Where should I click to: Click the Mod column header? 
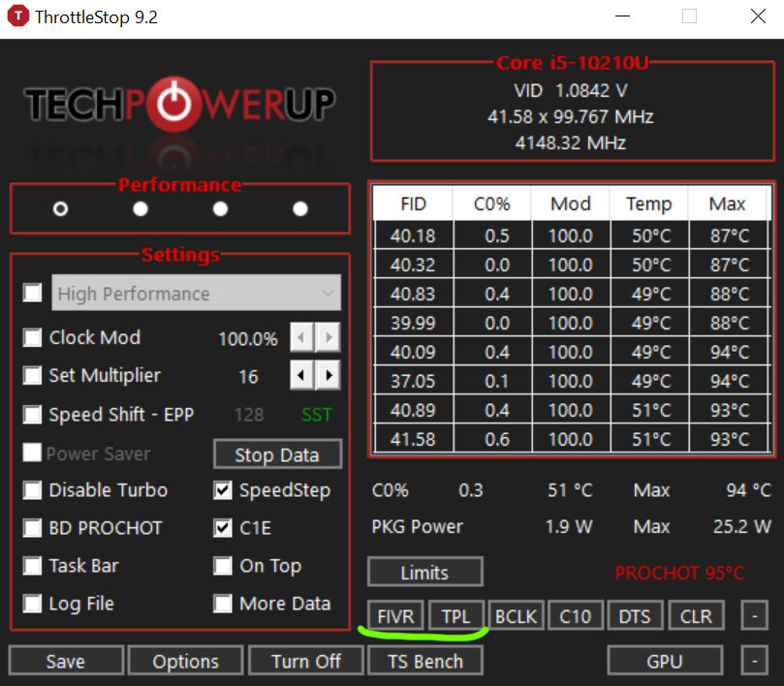tap(571, 203)
